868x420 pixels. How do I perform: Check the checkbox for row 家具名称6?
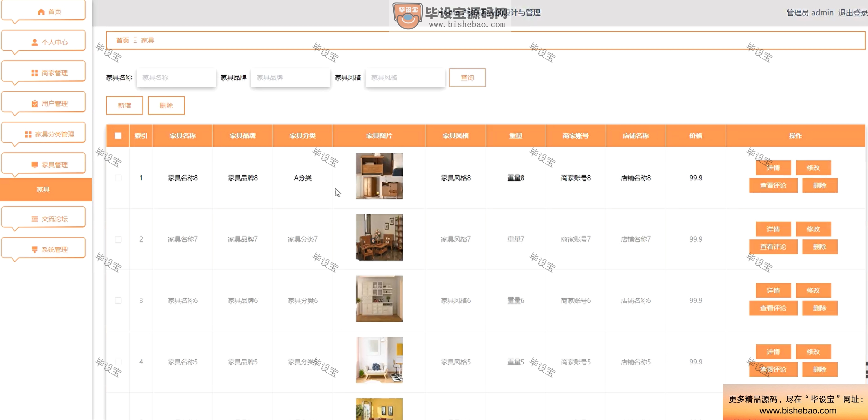point(118,301)
